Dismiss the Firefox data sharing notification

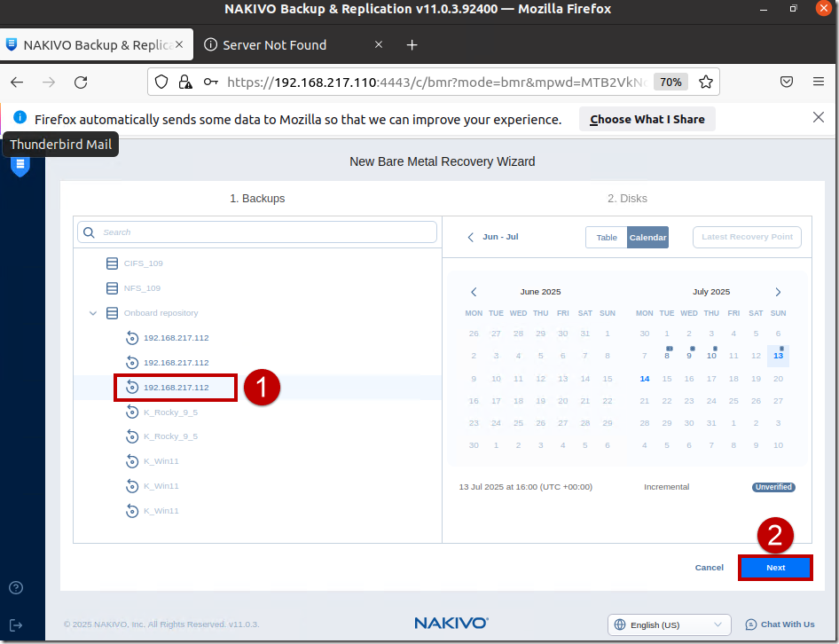point(818,117)
